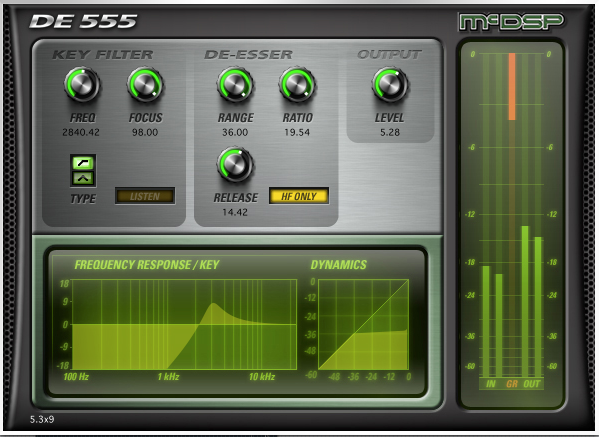Click the FREQ knob
The image size is (599, 437).
click(x=82, y=85)
